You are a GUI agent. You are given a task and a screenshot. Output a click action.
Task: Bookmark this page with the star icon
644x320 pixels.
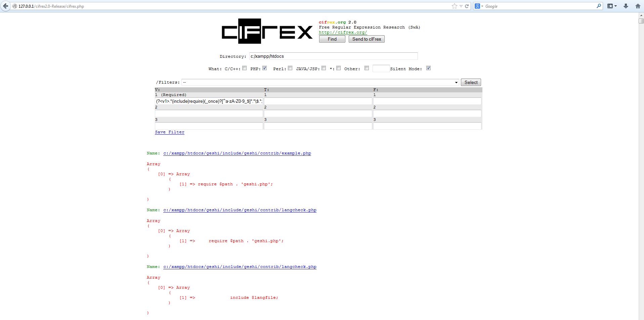click(454, 6)
